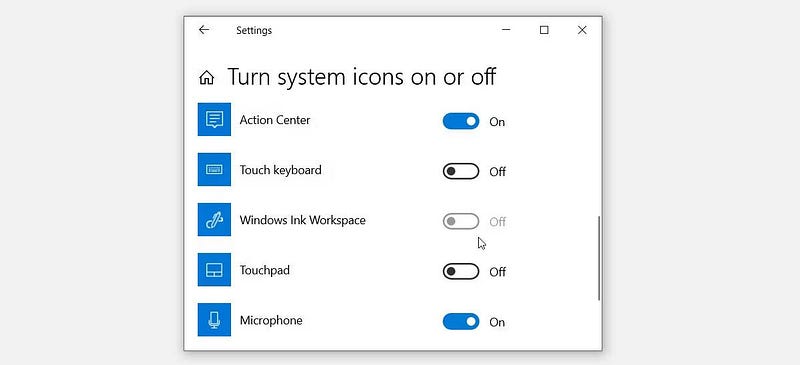The width and height of the screenshot is (800, 365).
Task: Go back with the Settings back arrow
Action: coord(204,30)
